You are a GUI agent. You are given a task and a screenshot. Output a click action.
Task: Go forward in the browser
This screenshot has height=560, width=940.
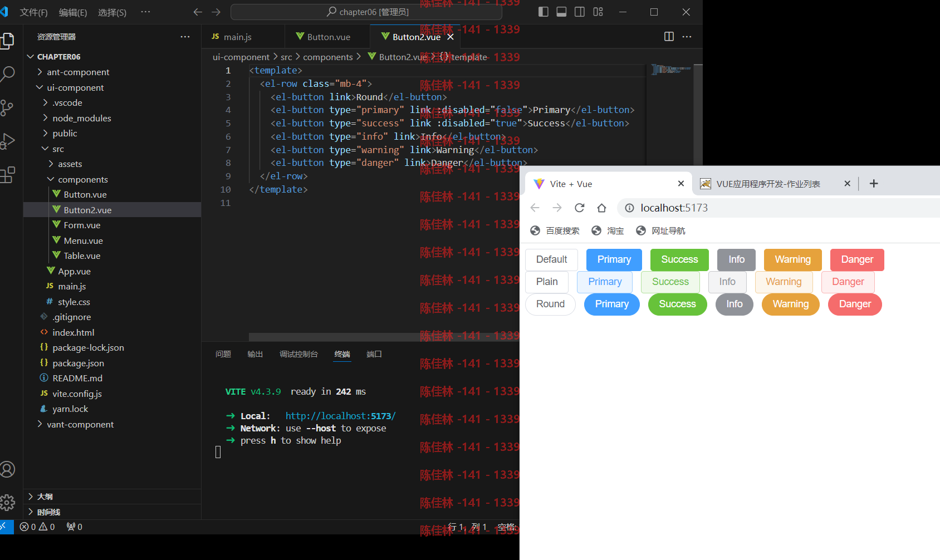[x=557, y=208]
